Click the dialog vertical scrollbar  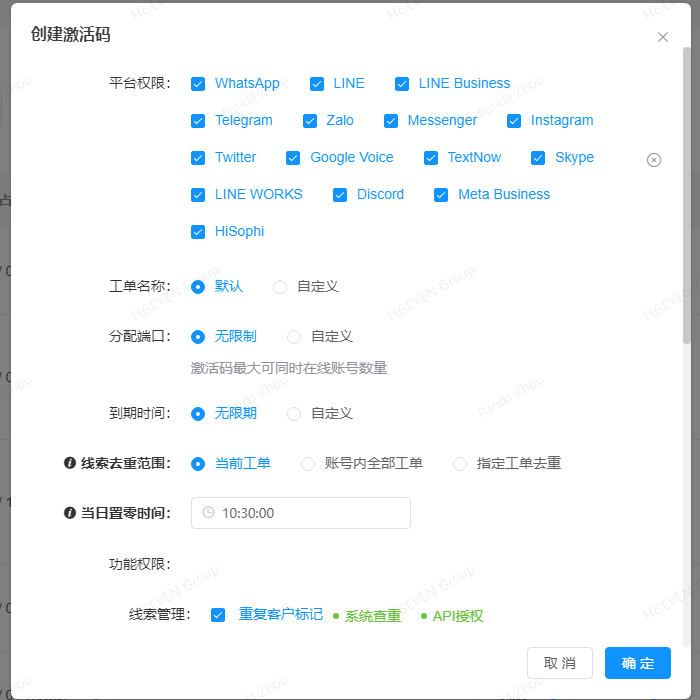point(687,195)
